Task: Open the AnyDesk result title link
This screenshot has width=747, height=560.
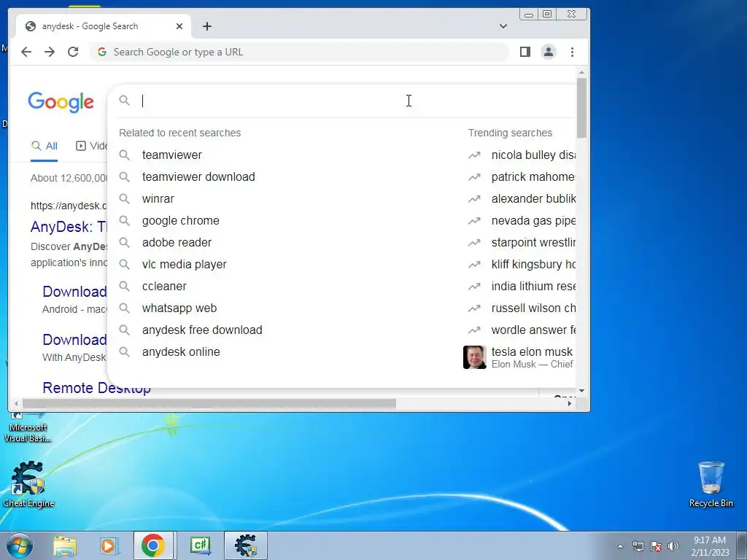Action: pyautogui.click(x=69, y=227)
